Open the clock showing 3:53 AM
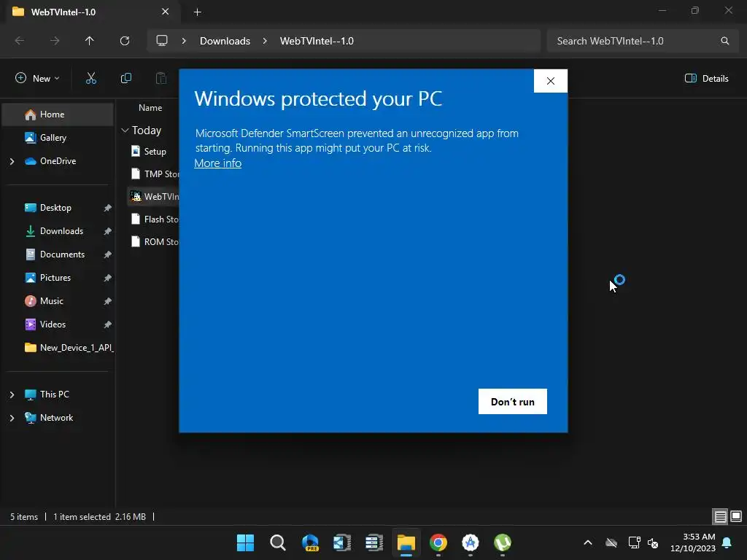 [693, 542]
